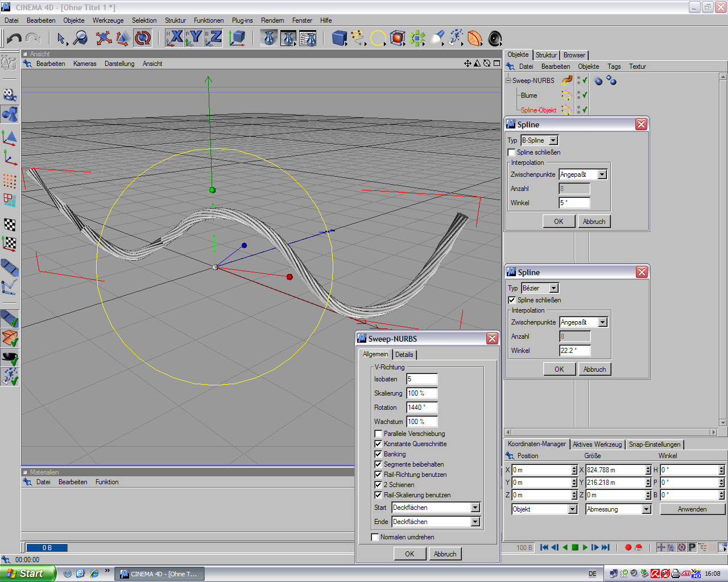Click the timeline frame slider showing 0 B
This screenshot has width=728, height=582.
pyautogui.click(x=47, y=548)
